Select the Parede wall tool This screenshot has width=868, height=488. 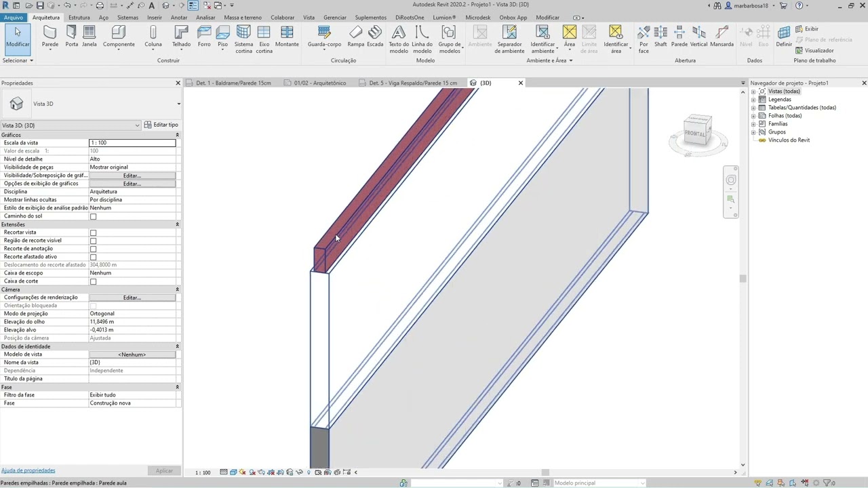[x=50, y=37]
